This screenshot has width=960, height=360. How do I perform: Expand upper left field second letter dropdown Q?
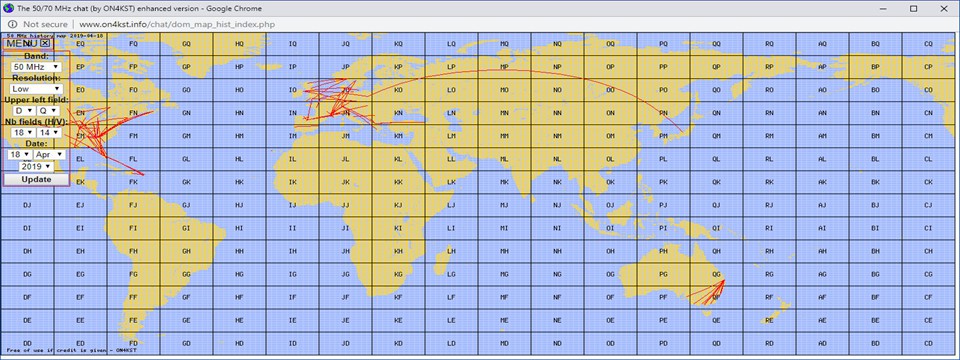[48, 111]
